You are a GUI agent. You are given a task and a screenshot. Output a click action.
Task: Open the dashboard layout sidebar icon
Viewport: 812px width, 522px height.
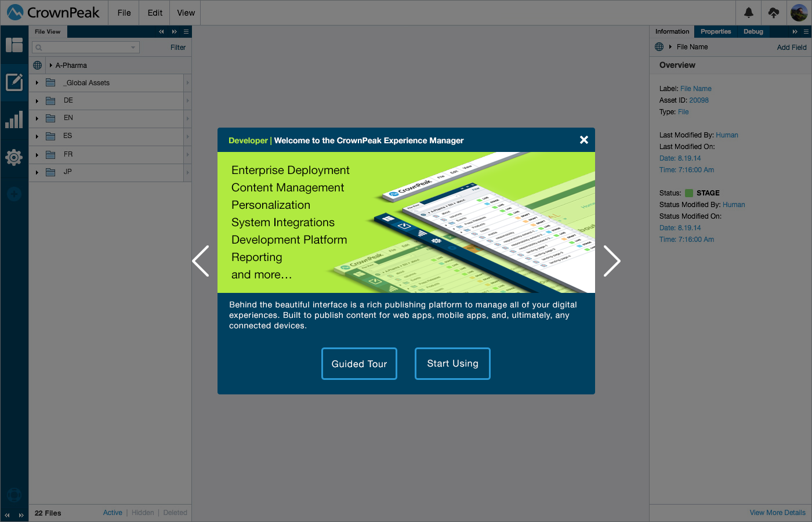point(14,45)
